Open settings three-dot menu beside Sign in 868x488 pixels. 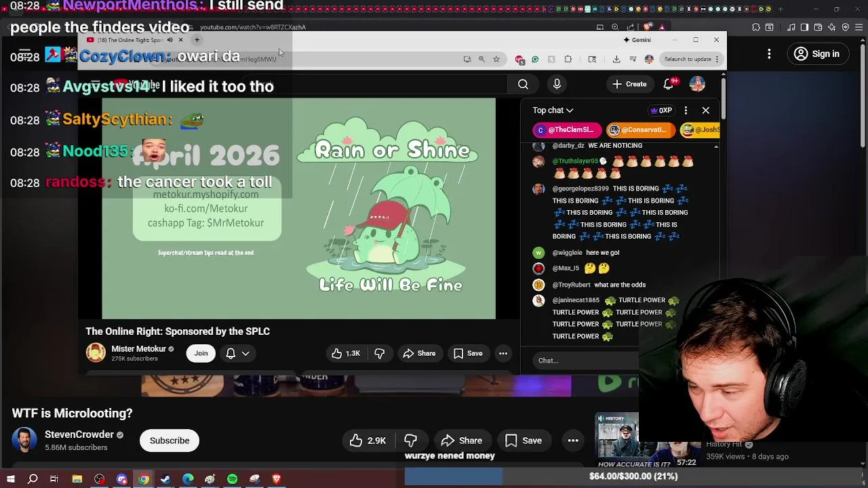click(769, 54)
